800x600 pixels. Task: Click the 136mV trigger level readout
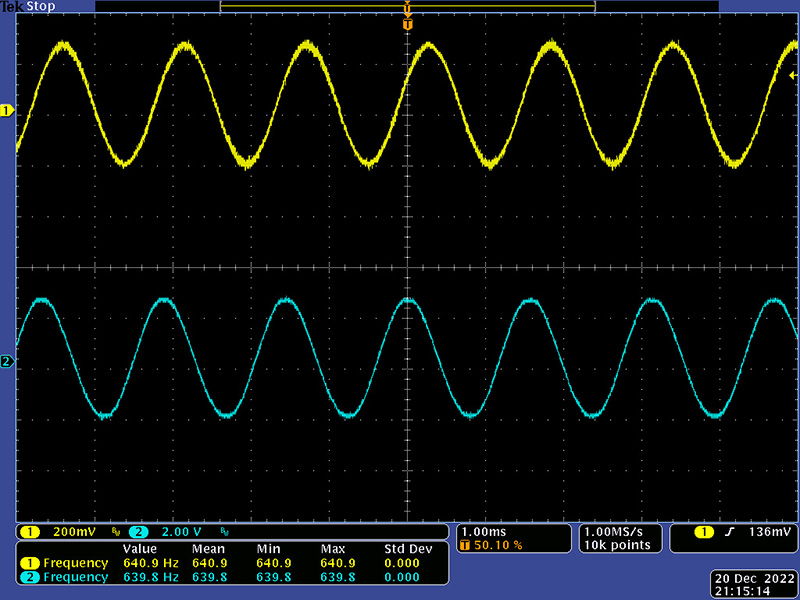(x=770, y=532)
